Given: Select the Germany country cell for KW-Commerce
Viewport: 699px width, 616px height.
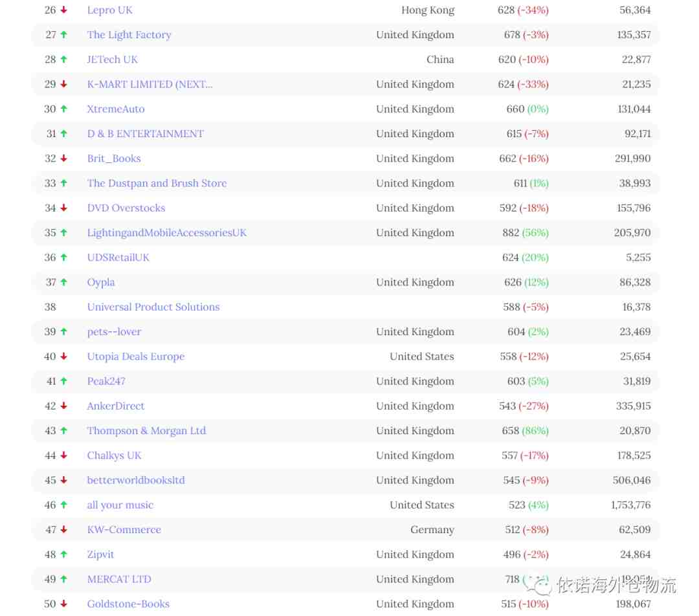Looking at the screenshot, I should coord(432,529).
